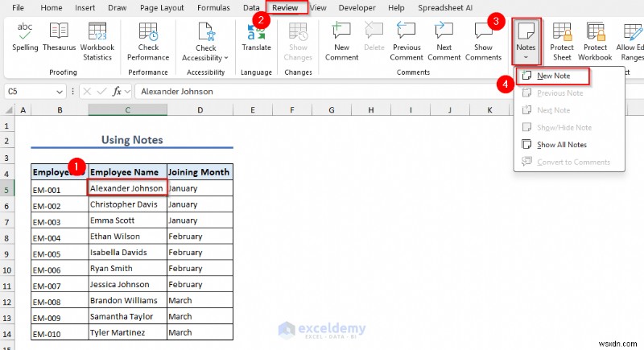Click the Show Changes button
The image size is (644, 350).
pyautogui.click(x=298, y=42)
